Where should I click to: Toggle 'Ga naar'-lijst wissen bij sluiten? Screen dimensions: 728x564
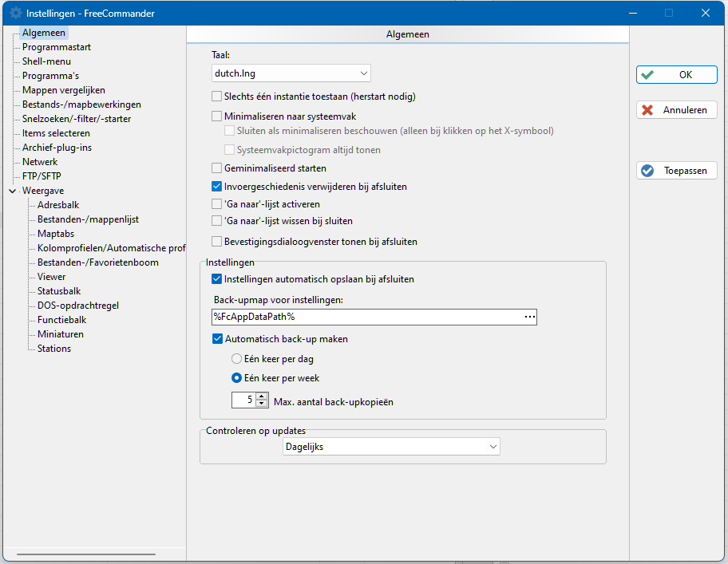(216, 221)
